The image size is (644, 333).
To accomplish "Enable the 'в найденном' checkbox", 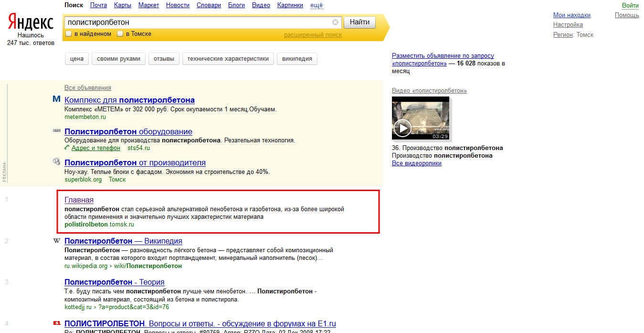I will 69,34.
